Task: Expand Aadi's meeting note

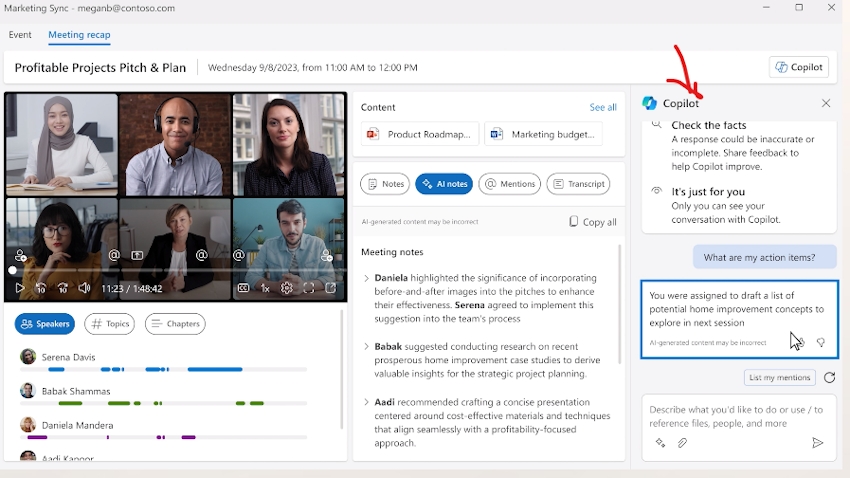Action: click(366, 402)
